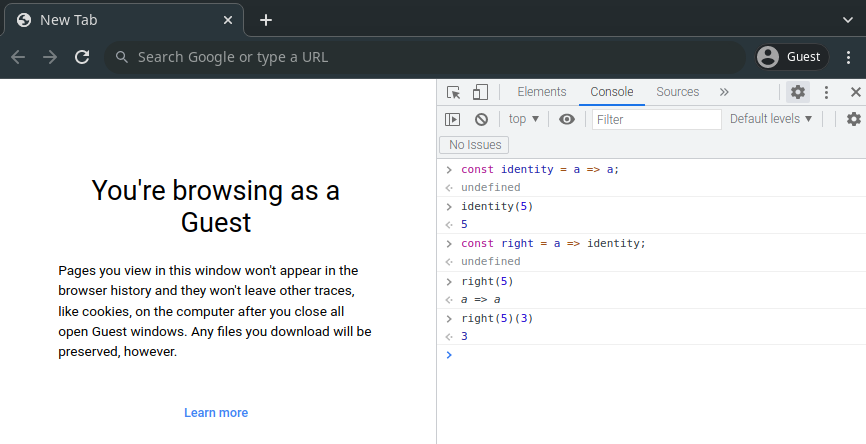Click the console prompt input line
Viewport: 866px width, 444px height.
(652, 355)
